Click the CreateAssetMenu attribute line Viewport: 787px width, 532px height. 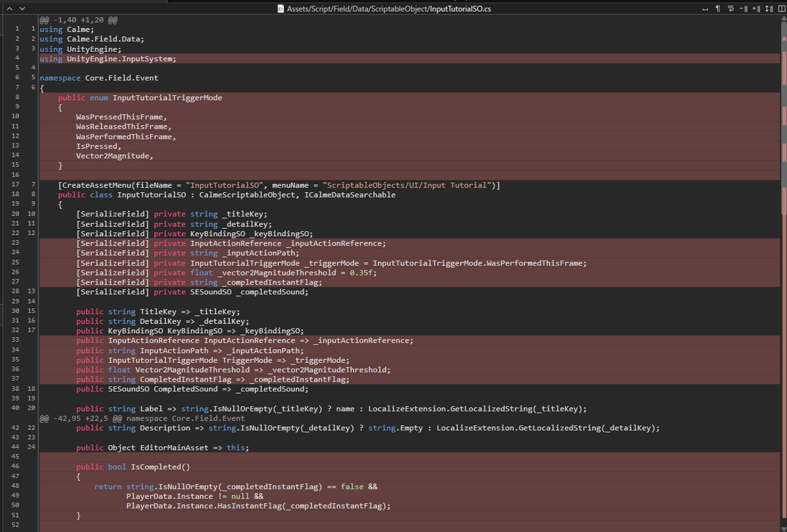[279, 185]
